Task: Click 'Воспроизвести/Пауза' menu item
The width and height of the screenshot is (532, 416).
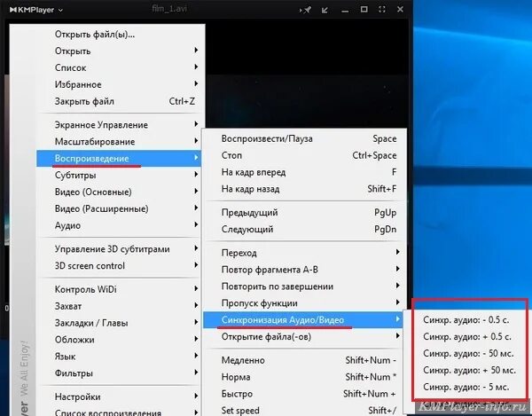Action: (303, 138)
